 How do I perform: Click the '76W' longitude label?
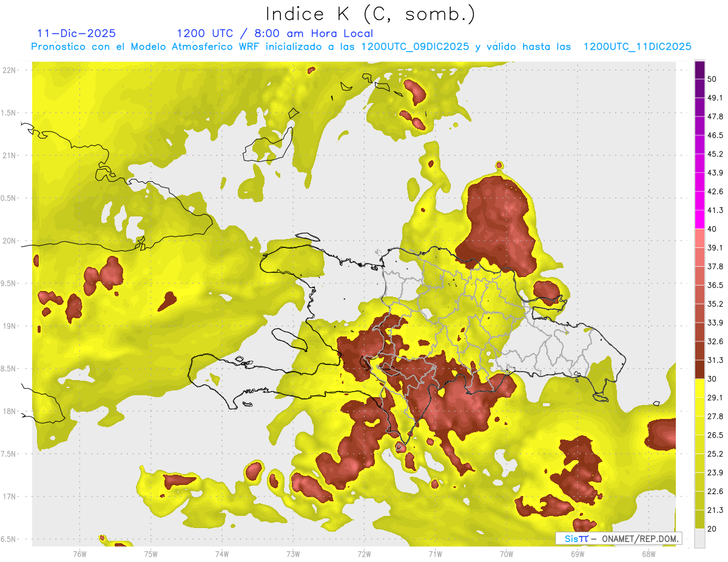point(79,554)
